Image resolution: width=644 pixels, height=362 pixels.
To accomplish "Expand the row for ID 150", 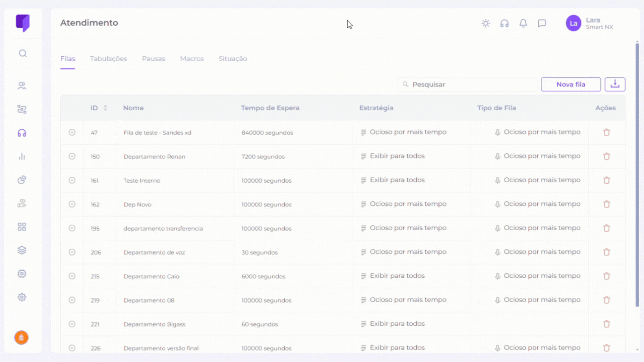I will pyautogui.click(x=72, y=156).
